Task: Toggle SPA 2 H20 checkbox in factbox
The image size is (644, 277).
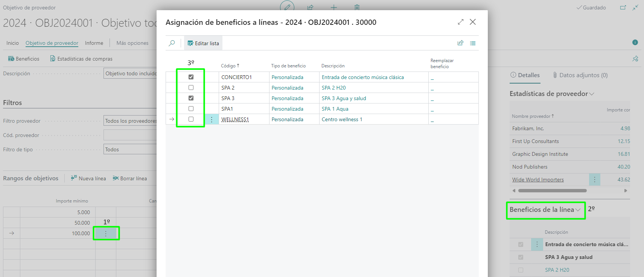Action: [521, 270]
